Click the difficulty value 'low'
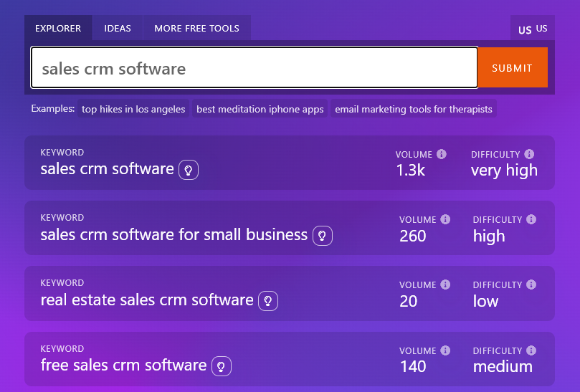The width and height of the screenshot is (580, 392). [x=485, y=301]
